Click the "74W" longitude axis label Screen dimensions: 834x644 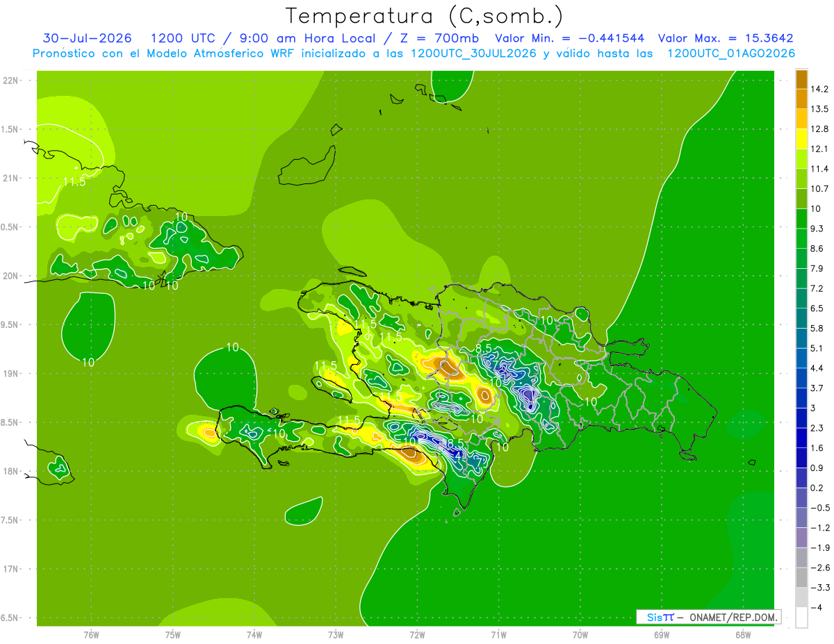(x=254, y=635)
